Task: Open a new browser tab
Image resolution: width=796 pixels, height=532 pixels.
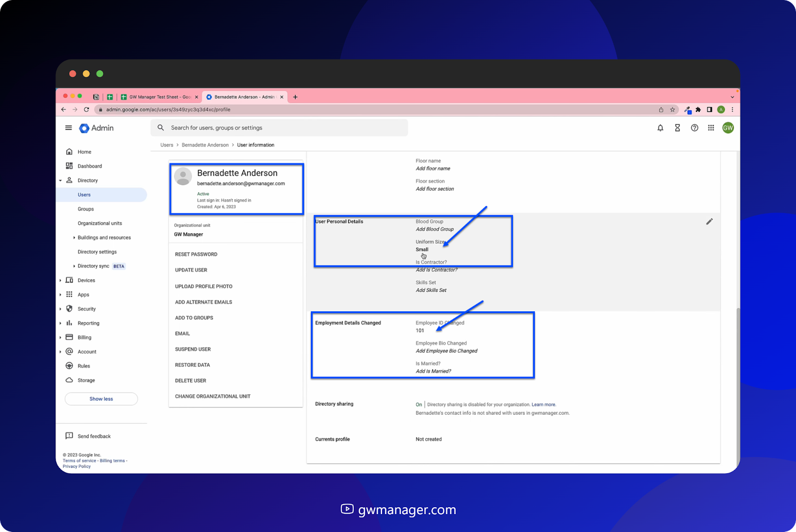Action: click(295, 97)
